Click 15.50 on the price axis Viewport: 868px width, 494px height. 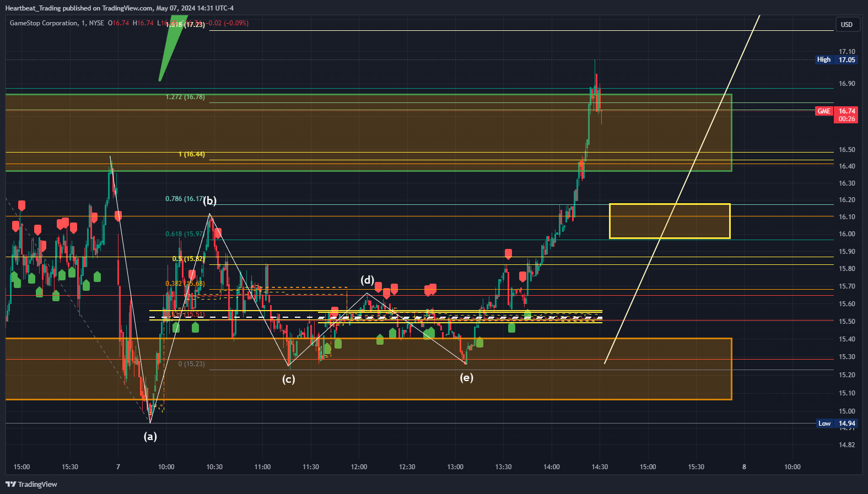847,322
